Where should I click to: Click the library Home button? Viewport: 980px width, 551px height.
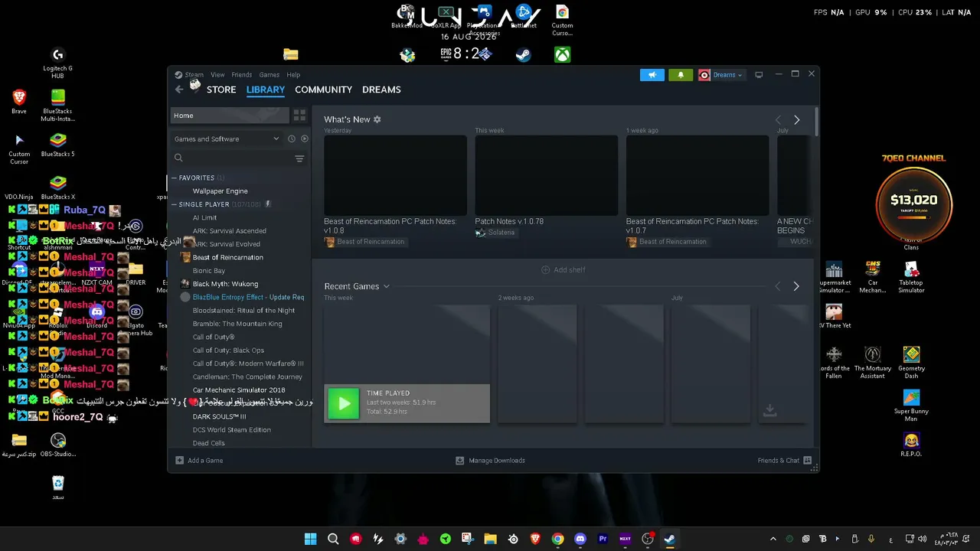[x=230, y=116]
